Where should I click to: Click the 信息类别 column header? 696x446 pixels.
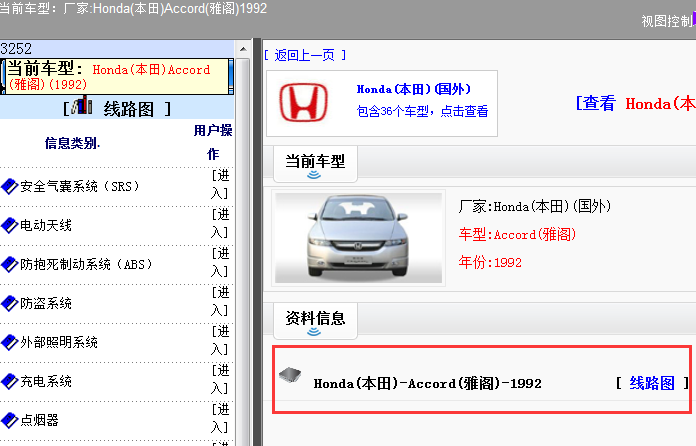pos(72,143)
